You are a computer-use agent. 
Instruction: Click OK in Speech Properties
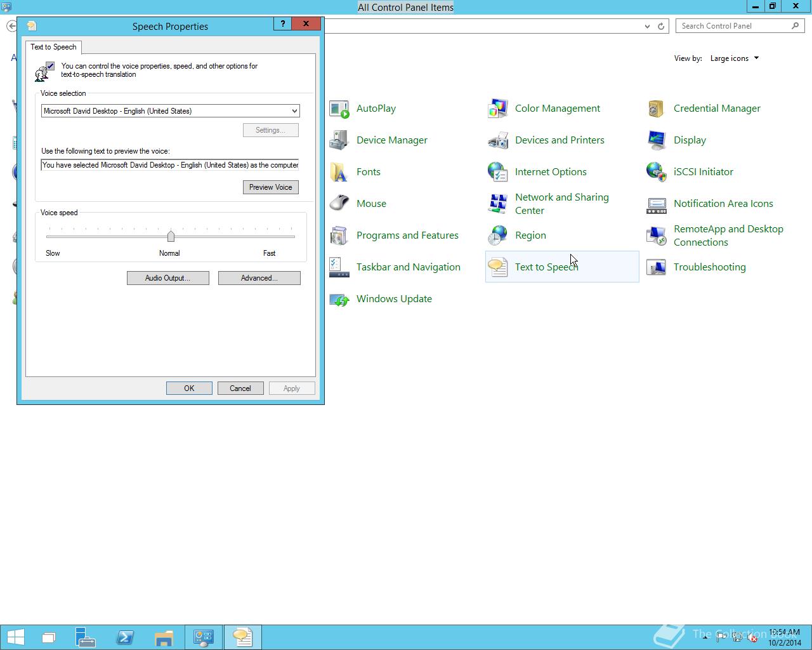click(x=189, y=388)
